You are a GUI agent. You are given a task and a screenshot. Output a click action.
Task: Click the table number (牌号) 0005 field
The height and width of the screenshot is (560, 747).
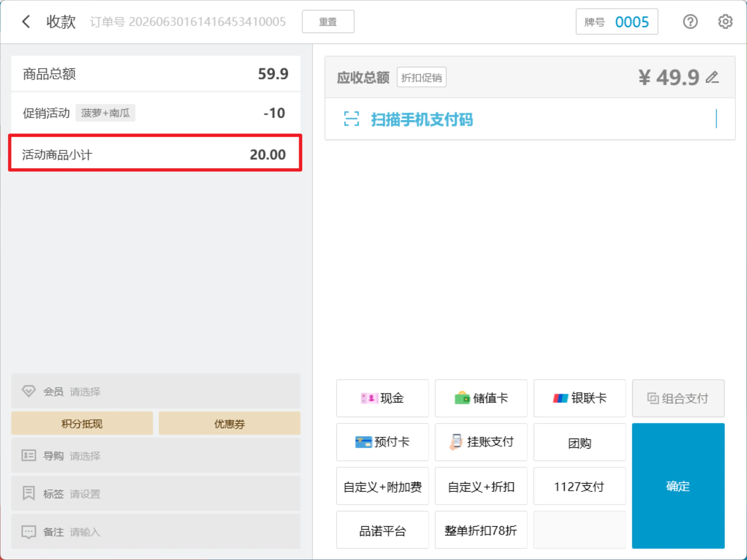point(617,22)
